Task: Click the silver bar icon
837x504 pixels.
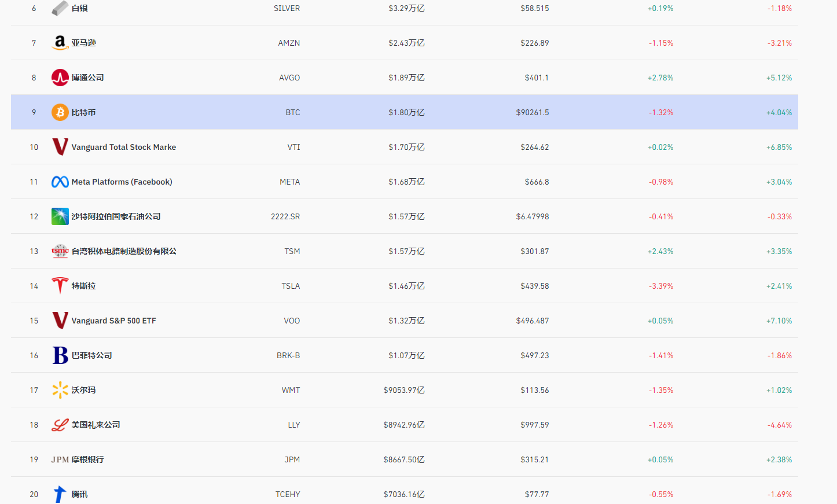Action: coord(60,8)
